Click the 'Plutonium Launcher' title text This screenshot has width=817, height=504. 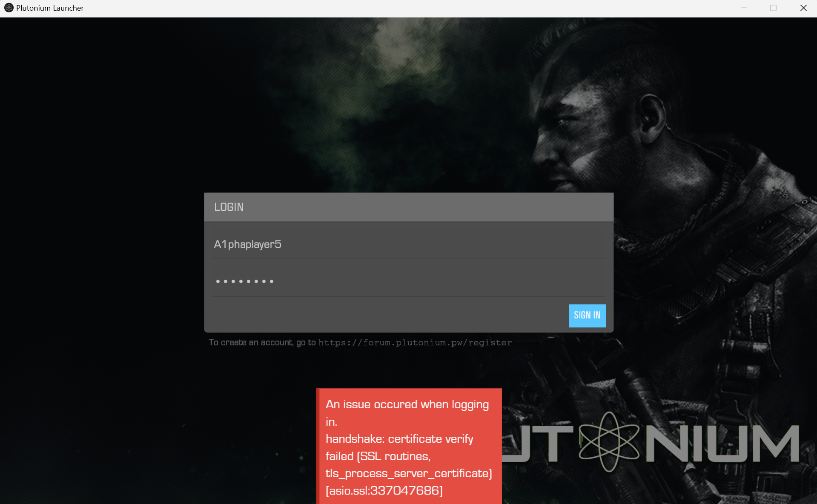click(x=50, y=8)
